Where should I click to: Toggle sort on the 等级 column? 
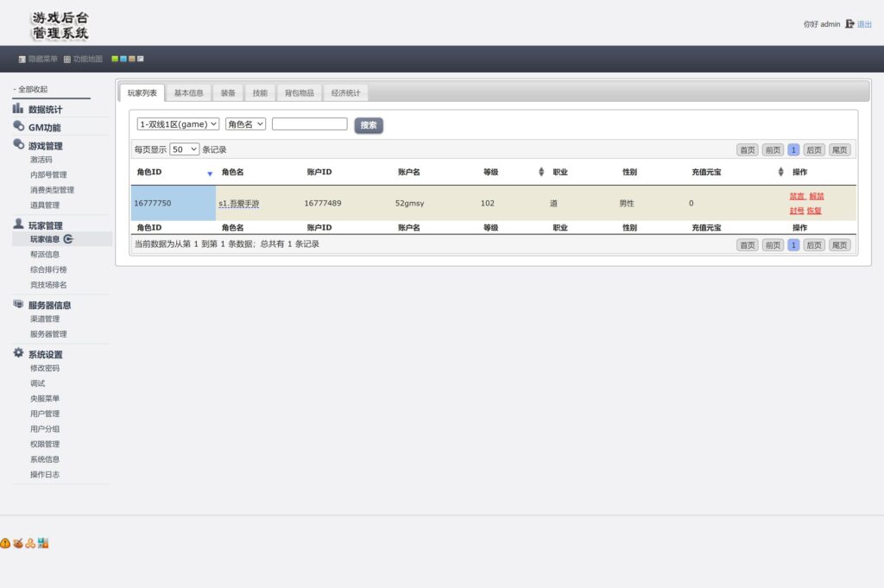pos(541,172)
